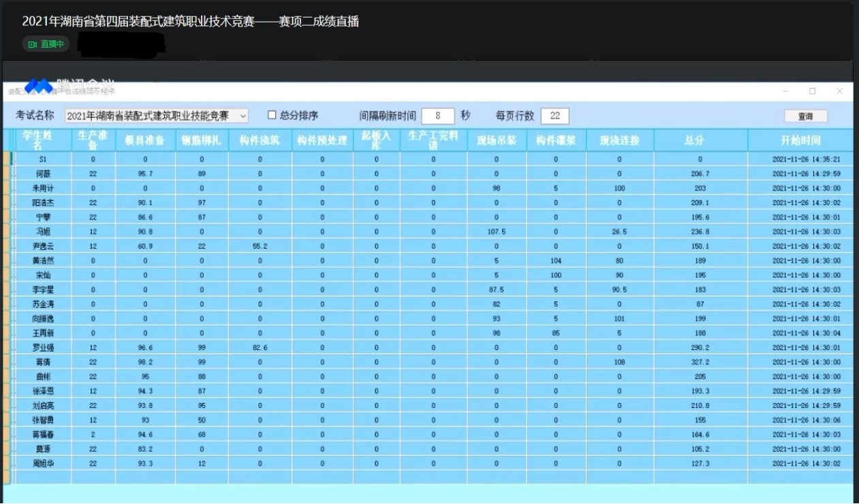The height and width of the screenshot is (504, 859).
Task: Enable the 总分排序 checkbox
Action: tap(272, 115)
